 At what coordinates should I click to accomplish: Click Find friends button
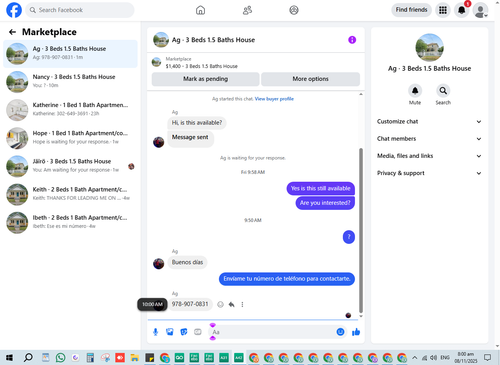(411, 10)
